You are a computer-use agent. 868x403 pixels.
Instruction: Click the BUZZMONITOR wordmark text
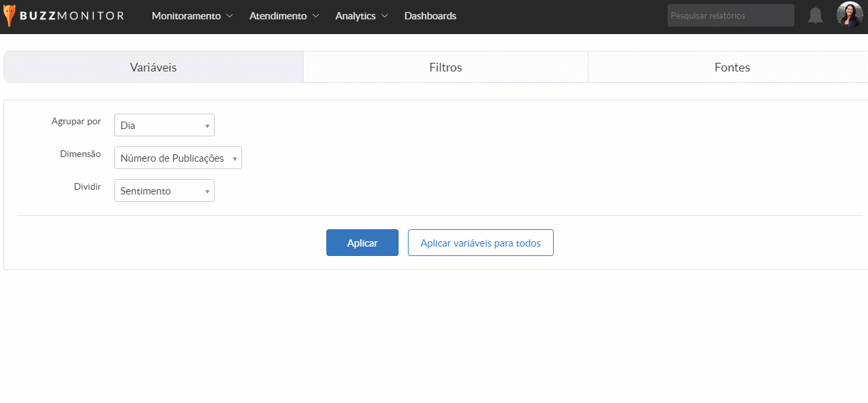coord(72,16)
